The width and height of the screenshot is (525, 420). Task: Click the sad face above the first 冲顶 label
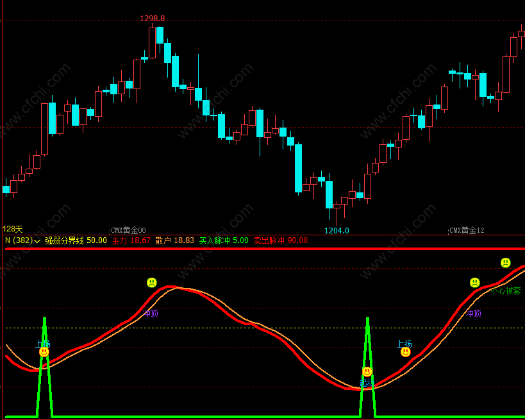pyautogui.click(x=152, y=282)
